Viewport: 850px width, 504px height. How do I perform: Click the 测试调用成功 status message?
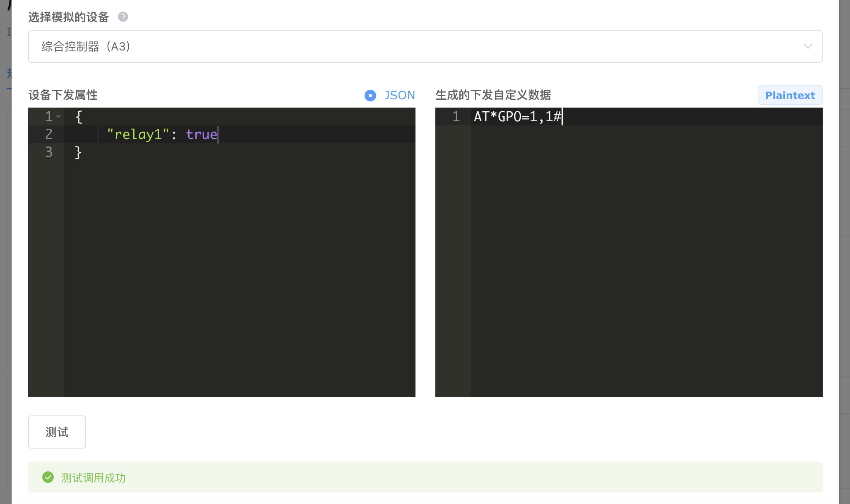(x=94, y=478)
